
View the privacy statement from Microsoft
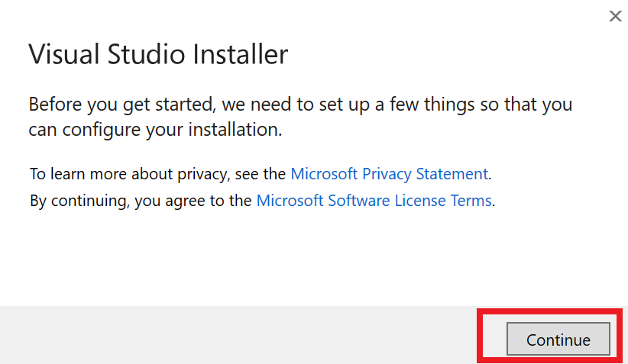click(x=389, y=174)
